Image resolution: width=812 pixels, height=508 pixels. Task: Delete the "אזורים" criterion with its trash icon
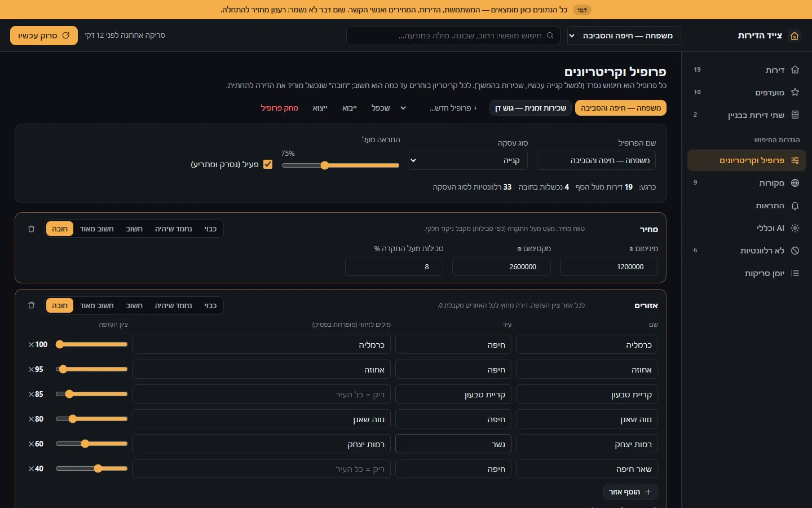coord(31,305)
